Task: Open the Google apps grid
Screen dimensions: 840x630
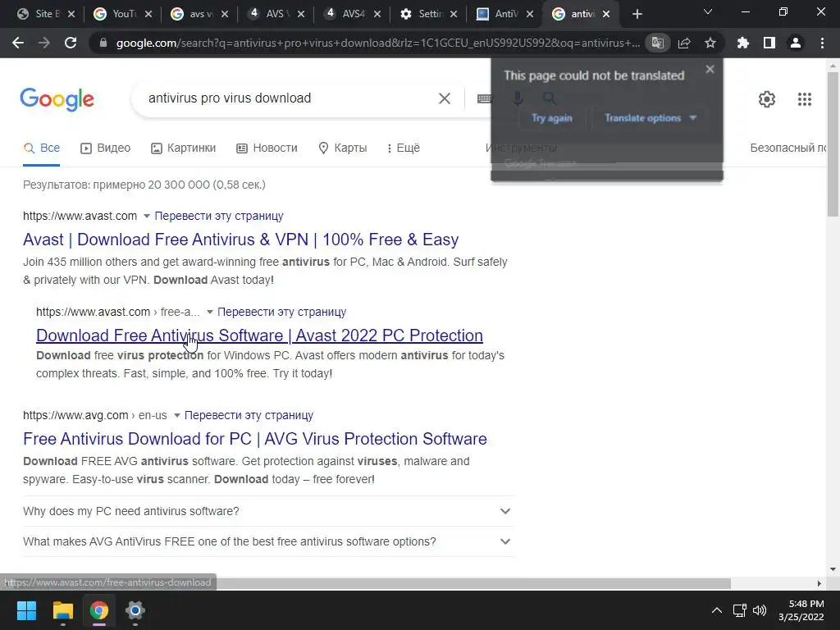Action: coord(805,99)
